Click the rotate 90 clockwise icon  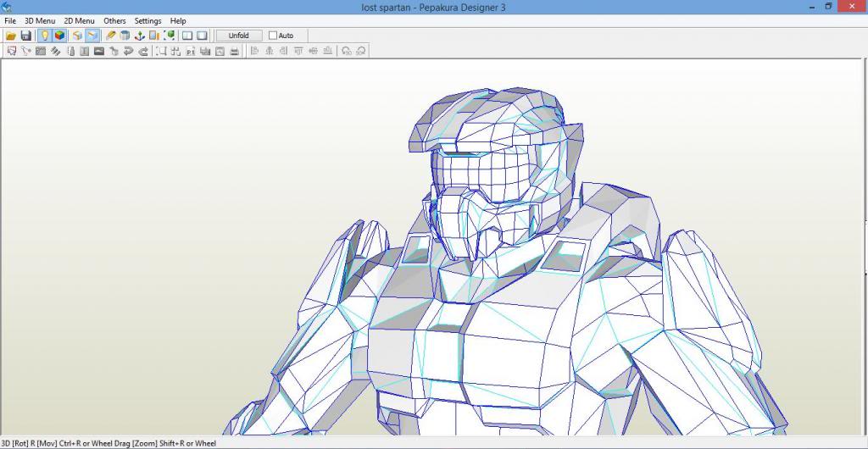pyautogui.click(x=361, y=51)
